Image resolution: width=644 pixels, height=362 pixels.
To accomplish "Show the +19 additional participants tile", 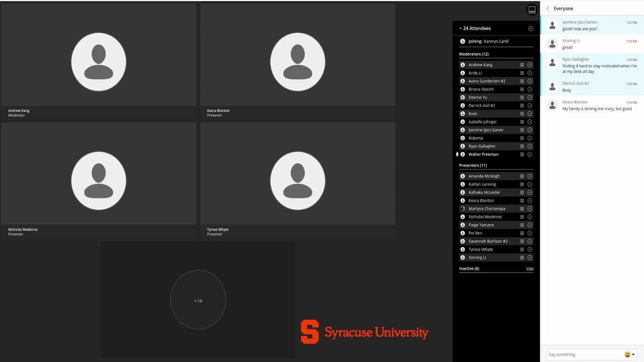I will coord(198,301).
